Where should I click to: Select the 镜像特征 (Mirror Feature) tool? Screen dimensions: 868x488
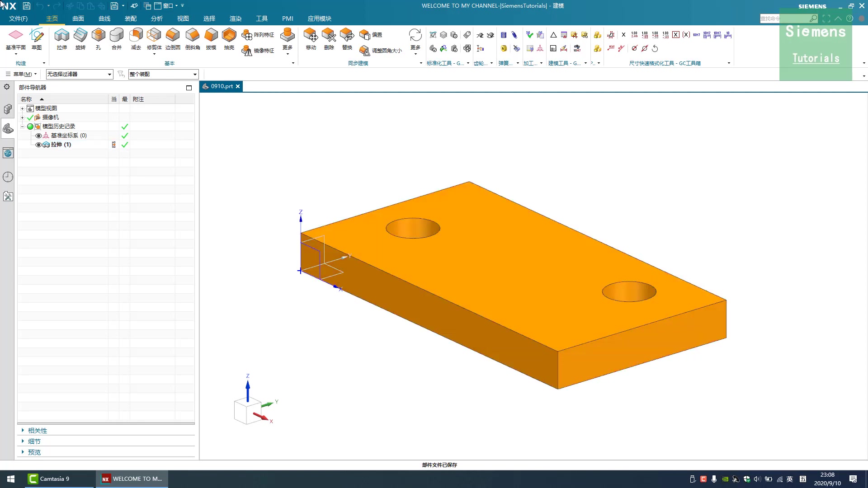258,51
